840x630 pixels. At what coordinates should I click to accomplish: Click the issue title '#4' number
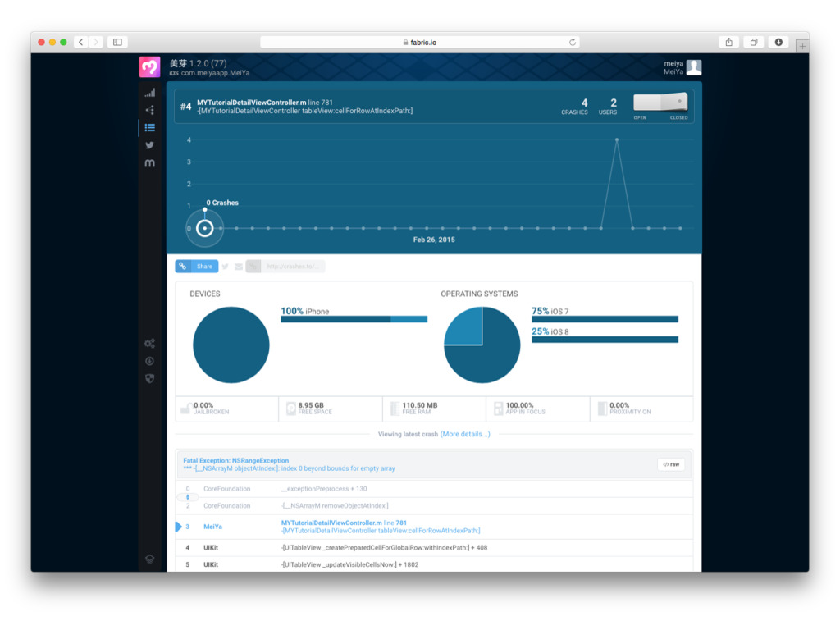click(x=185, y=106)
